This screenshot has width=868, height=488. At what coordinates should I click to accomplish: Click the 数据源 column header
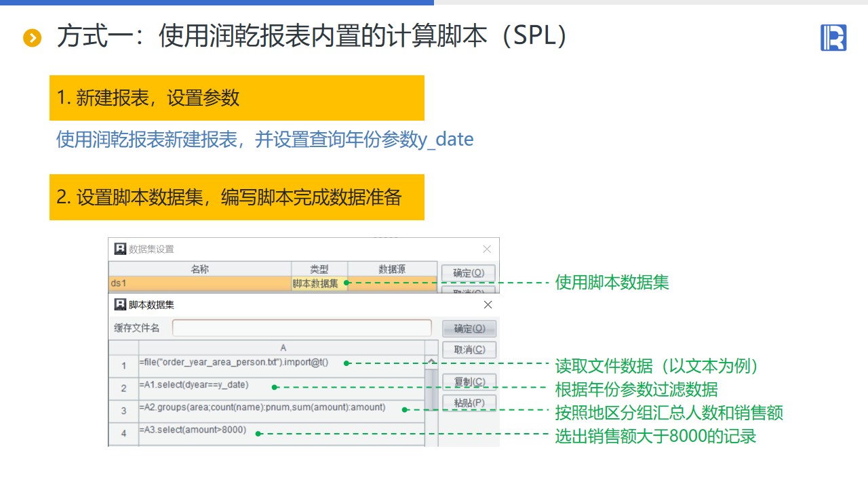[392, 269]
